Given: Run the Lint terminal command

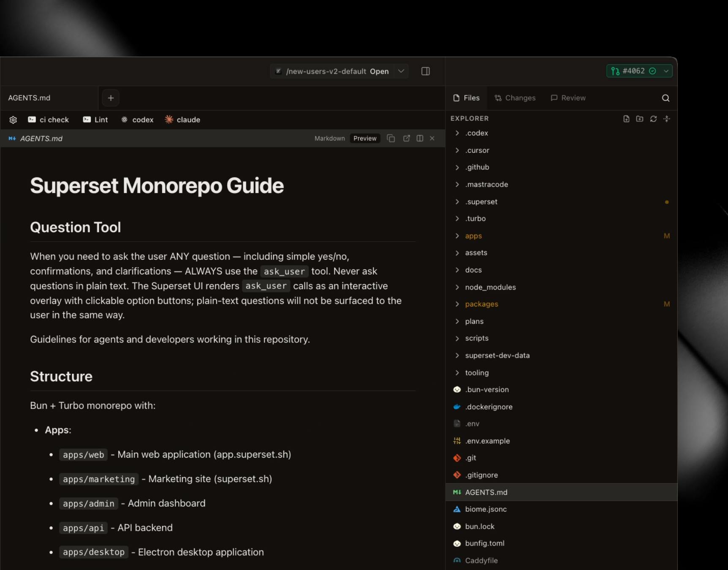Looking at the screenshot, I should point(95,120).
